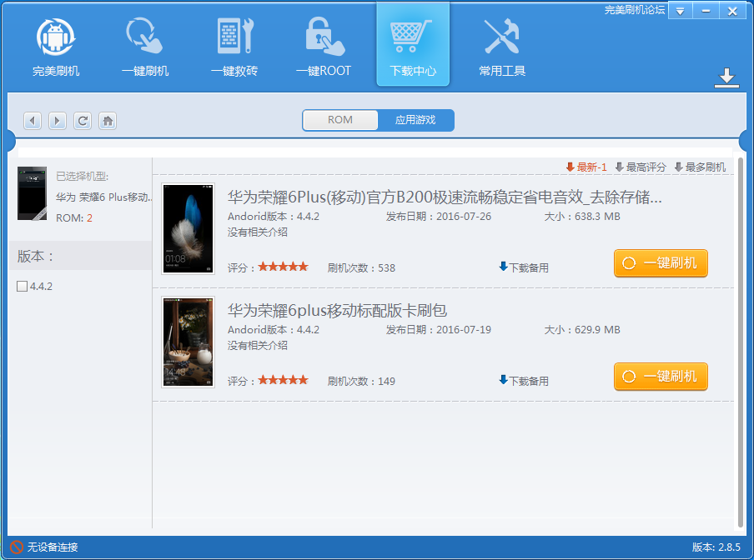Switch to the ROM tab
The width and height of the screenshot is (754, 560).
pyautogui.click(x=339, y=120)
